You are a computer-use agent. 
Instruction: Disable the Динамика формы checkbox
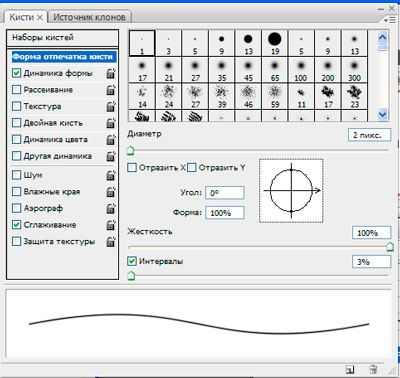pyautogui.click(x=16, y=73)
